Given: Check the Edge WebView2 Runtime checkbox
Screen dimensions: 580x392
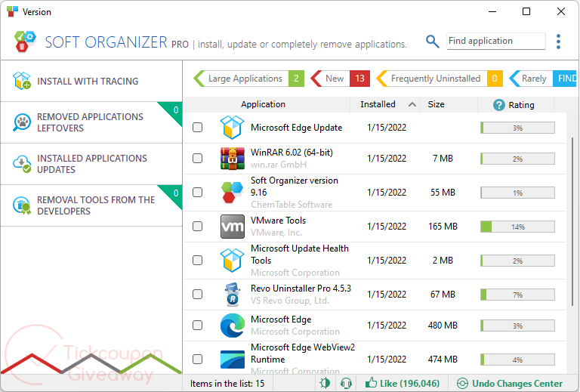Looking at the screenshot, I should [x=198, y=360].
